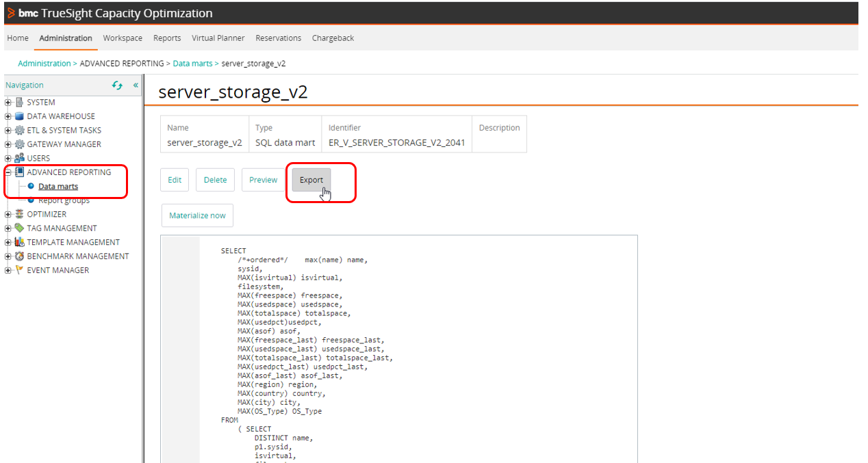Open the Reservations tab
Viewport: 868px width, 463px height.
coord(279,38)
